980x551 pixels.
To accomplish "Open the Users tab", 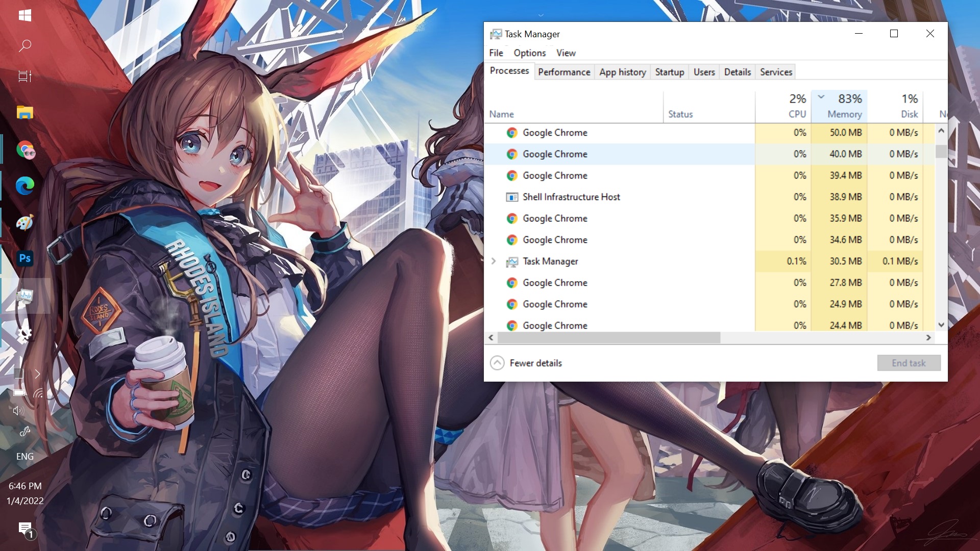I will (x=704, y=72).
